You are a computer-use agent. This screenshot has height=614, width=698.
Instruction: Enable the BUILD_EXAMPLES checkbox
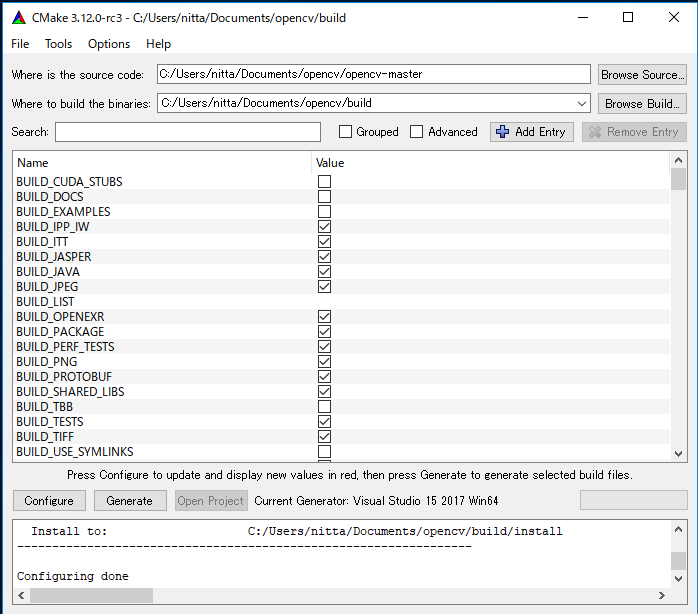324,212
